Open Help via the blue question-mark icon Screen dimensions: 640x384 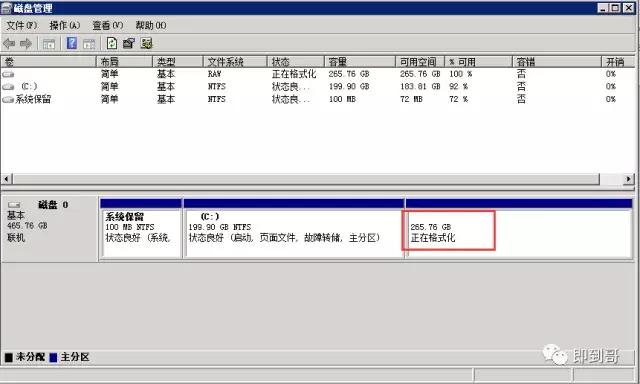click(x=72, y=43)
